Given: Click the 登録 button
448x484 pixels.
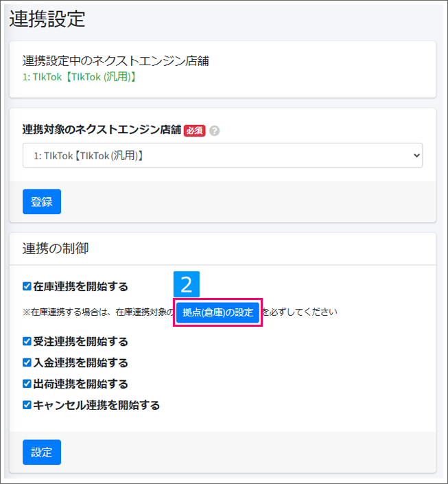Looking at the screenshot, I should click(x=42, y=202).
